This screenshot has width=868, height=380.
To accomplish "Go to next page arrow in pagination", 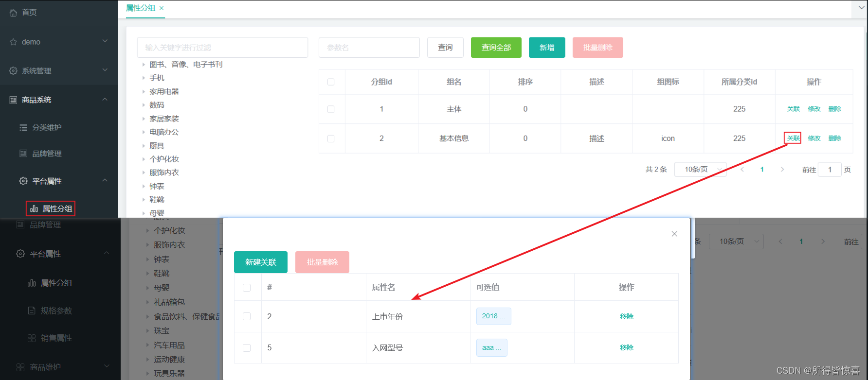I will click(782, 170).
